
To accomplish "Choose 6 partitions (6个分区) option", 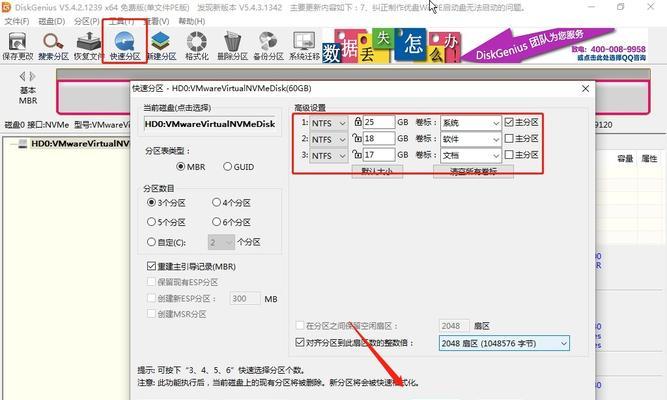I will (x=231, y=222).
